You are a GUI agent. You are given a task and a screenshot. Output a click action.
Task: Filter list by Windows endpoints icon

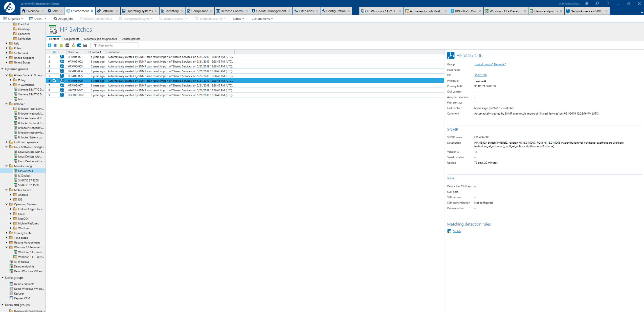pos(50,46)
